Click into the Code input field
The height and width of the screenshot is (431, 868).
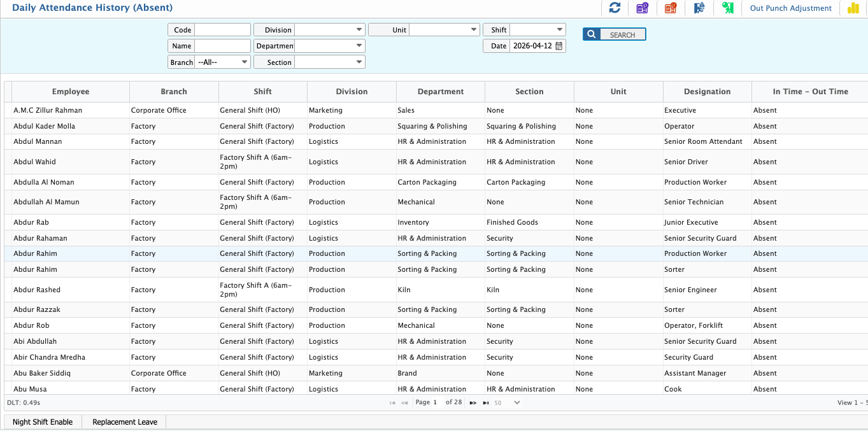tap(222, 30)
